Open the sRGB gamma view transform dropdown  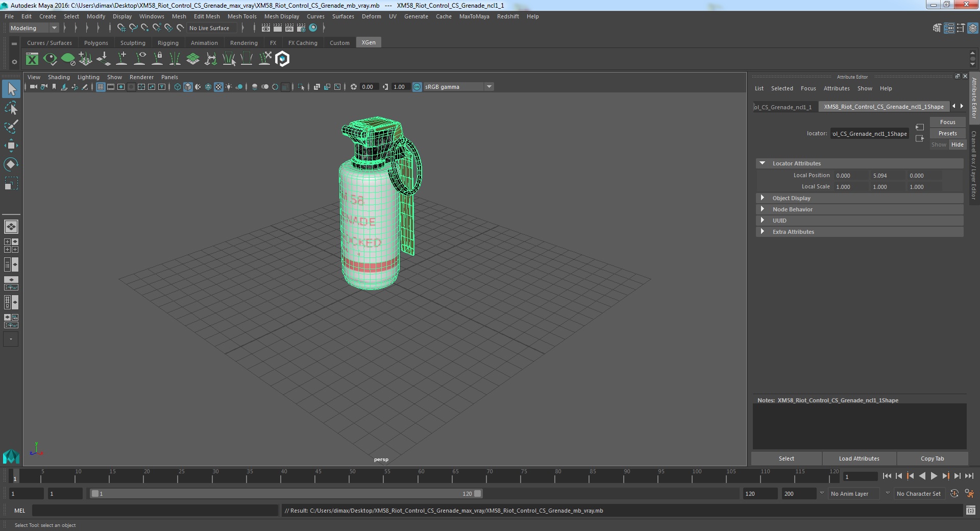458,87
